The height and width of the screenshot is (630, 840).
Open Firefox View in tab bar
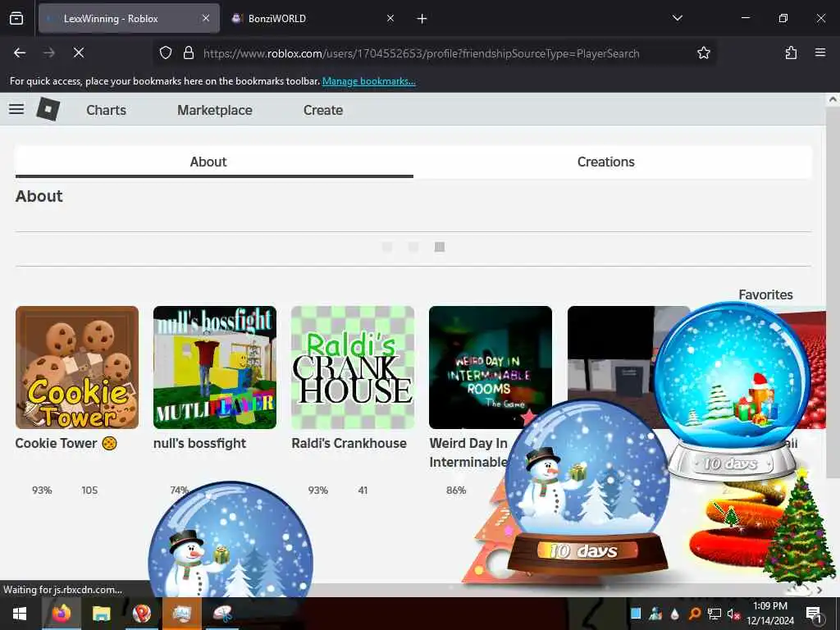coord(16,18)
